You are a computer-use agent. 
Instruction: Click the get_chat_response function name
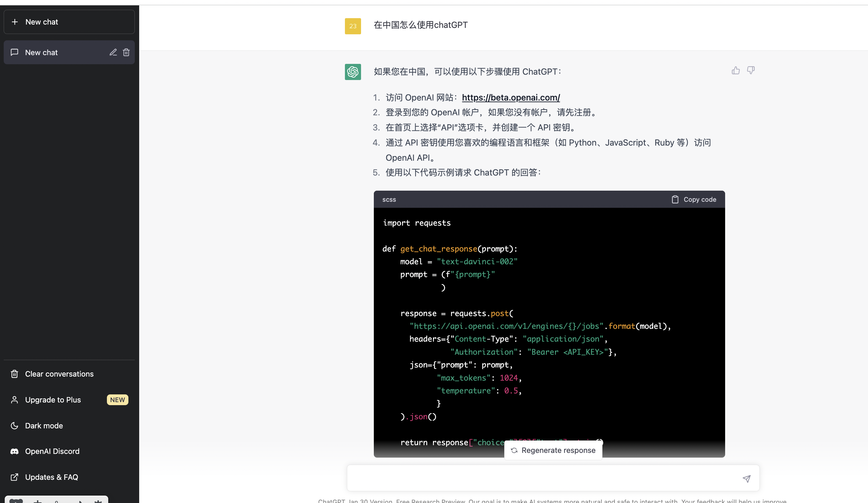(439, 249)
